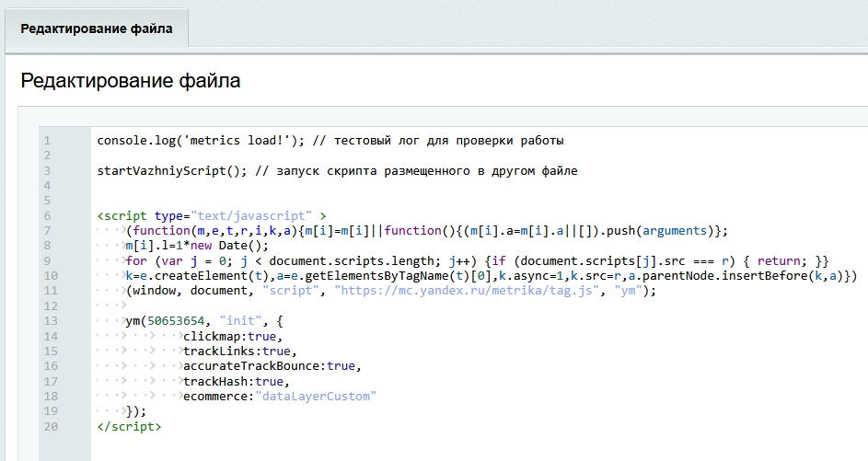868x461 pixels.
Task: Click the trackHash:true line
Action: 237,382
